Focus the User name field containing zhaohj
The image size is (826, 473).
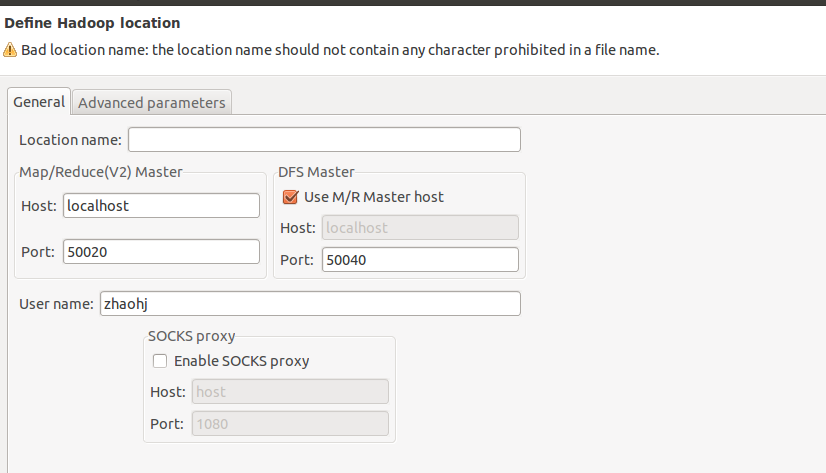(x=310, y=304)
